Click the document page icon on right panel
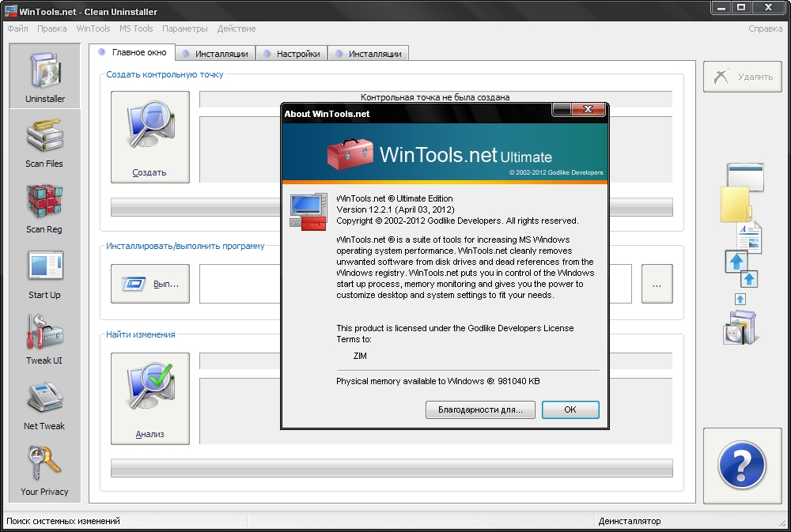791x532 pixels. pos(749,237)
